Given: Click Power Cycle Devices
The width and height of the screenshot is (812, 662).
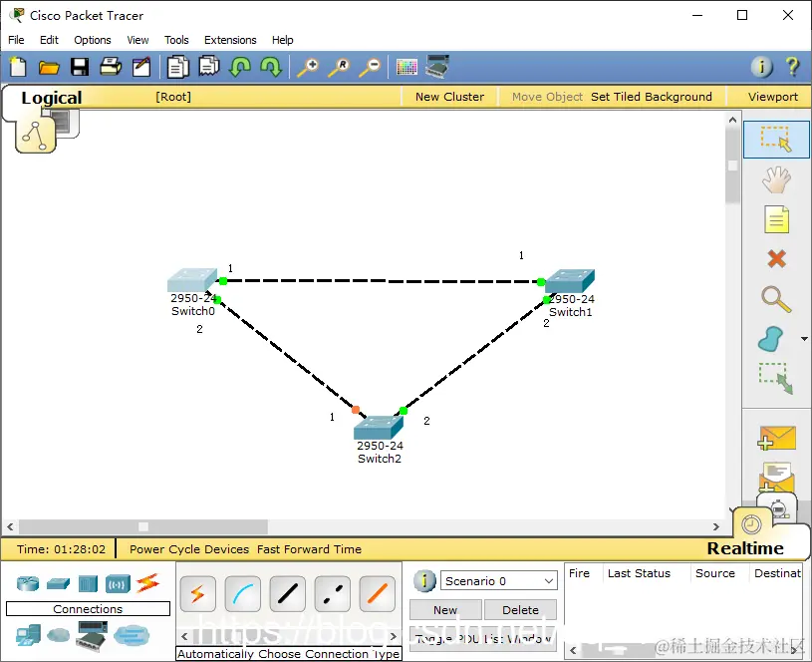Looking at the screenshot, I should 189,549.
